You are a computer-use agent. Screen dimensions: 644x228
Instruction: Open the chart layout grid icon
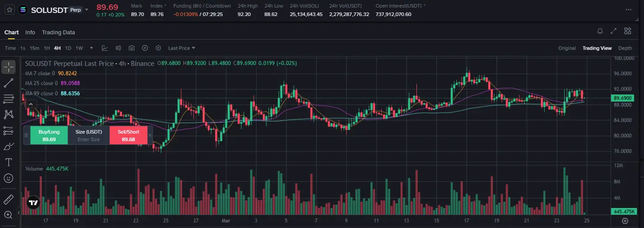pyautogui.click(x=628, y=31)
